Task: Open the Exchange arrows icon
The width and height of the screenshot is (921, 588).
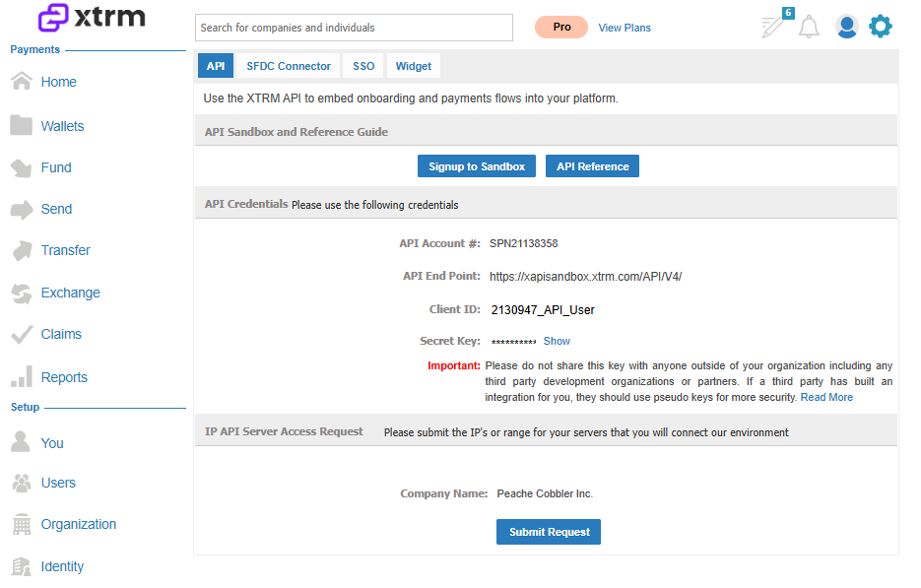Action: click(21, 294)
